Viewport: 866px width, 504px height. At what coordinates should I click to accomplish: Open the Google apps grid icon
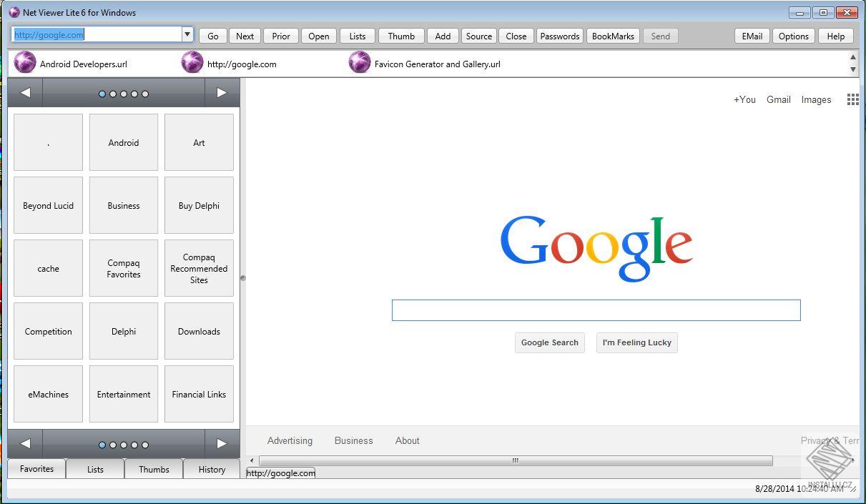point(852,99)
